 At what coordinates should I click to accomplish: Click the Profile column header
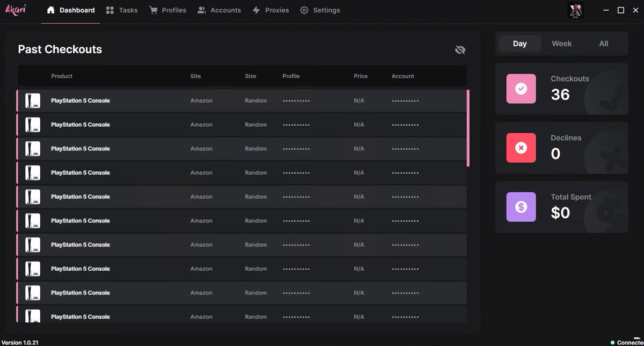pyautogui.click(x=291, y=76)
